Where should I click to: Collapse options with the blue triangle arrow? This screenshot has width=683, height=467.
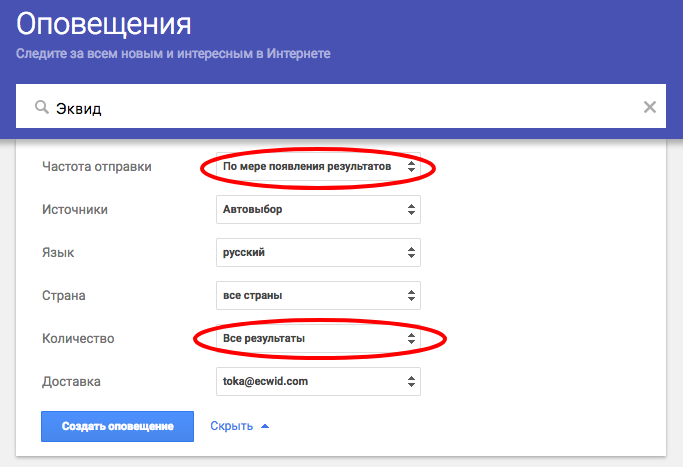(x=265, y=426)
